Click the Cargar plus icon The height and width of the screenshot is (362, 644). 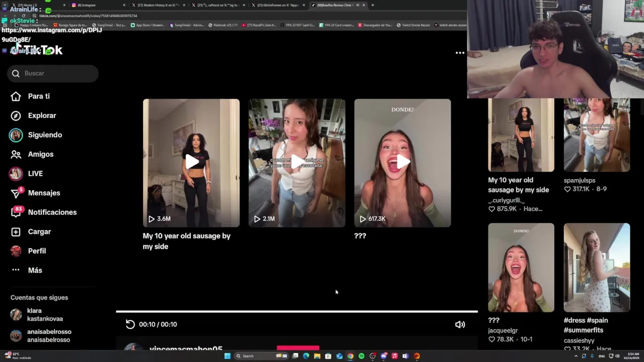click(x=16, y=232)
